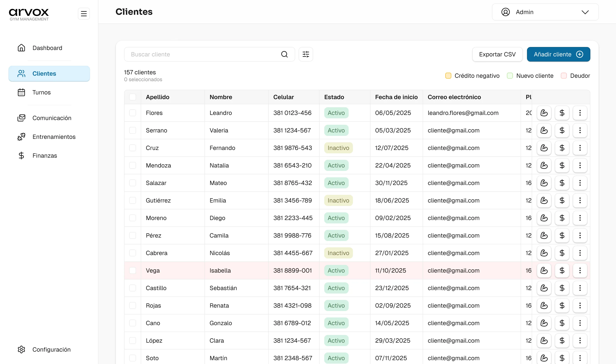Image resolution: width=616 pixels, height=364 pixels.
Task: Click payment dollar icon for Salazar
Action: coord(562,183)
